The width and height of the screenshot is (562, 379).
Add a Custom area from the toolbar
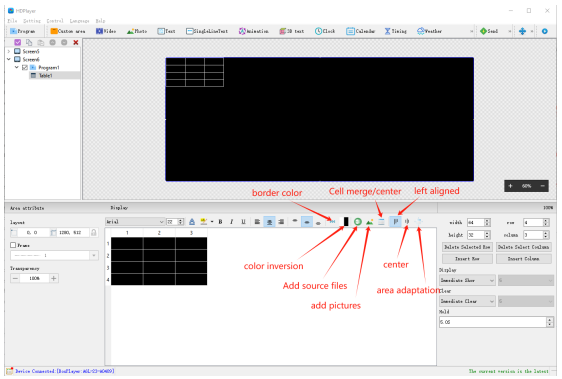[68, 31]
